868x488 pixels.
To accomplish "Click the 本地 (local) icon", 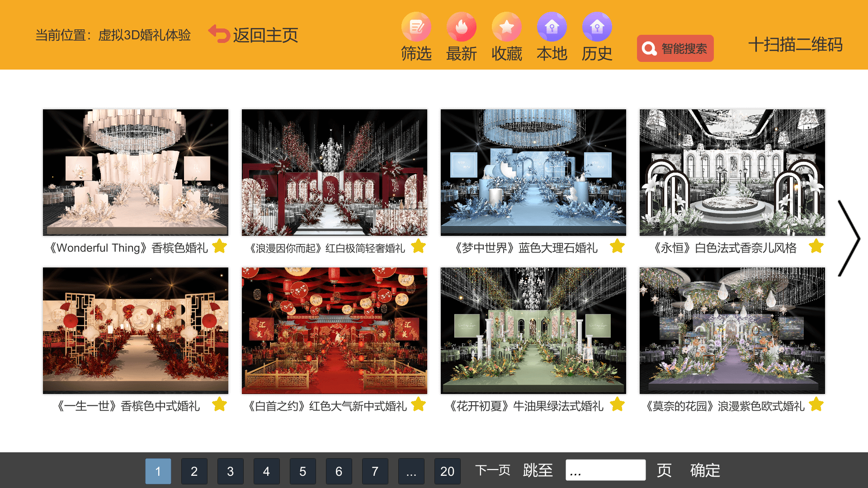I will [552, 27].
